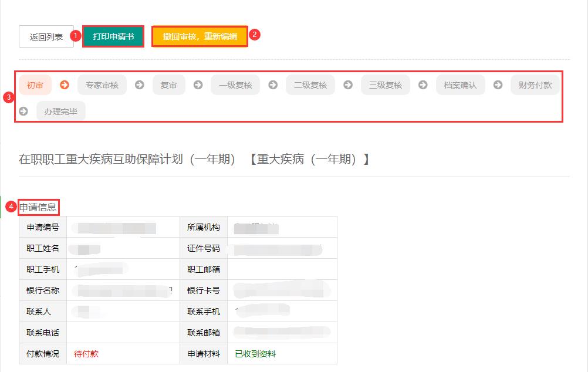Click the 联系人 label cell
This screenshot has width=588, height=372.
pos(43,311)
